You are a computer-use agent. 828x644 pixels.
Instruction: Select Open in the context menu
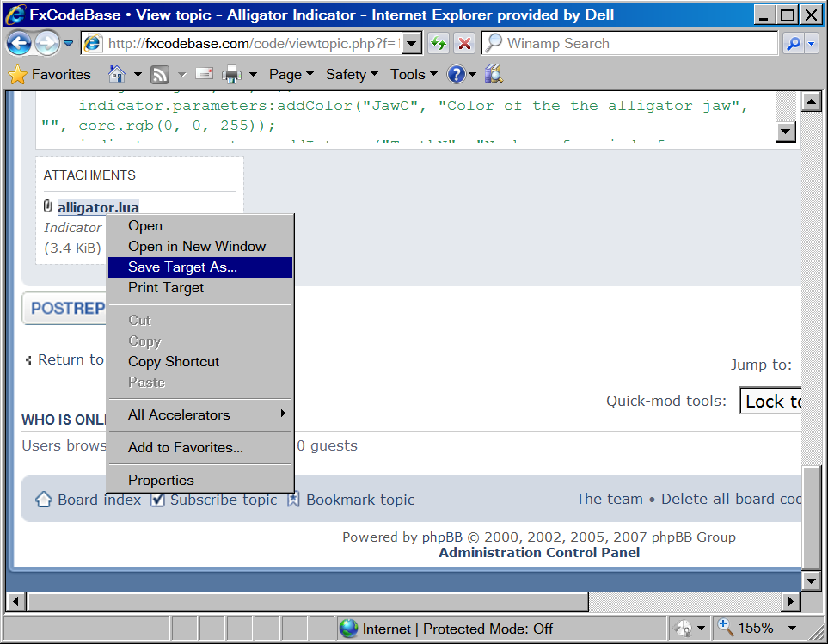tap(200, 226)
